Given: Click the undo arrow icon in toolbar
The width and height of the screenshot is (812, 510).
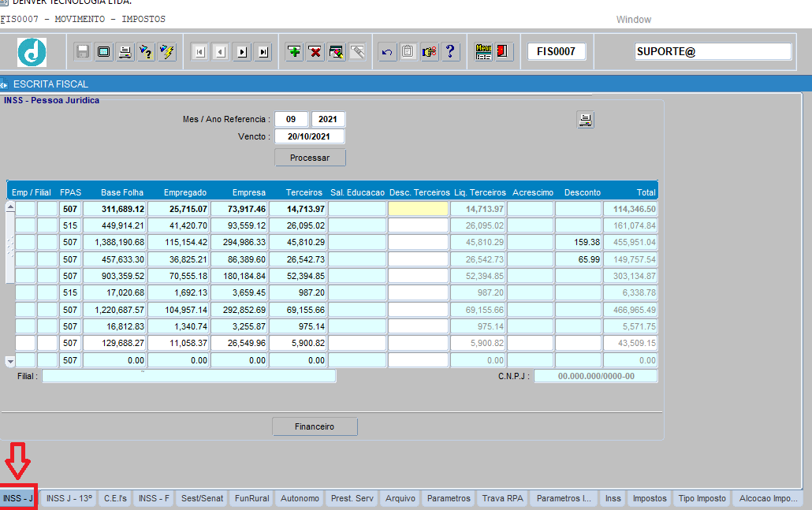Looking at the screenshot, I should 386,52.
